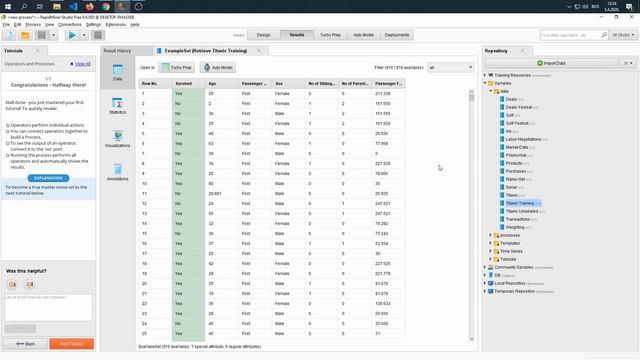Select the Golf dataset icon in repository
The image size is (640, 360).
tap(502, 115)
